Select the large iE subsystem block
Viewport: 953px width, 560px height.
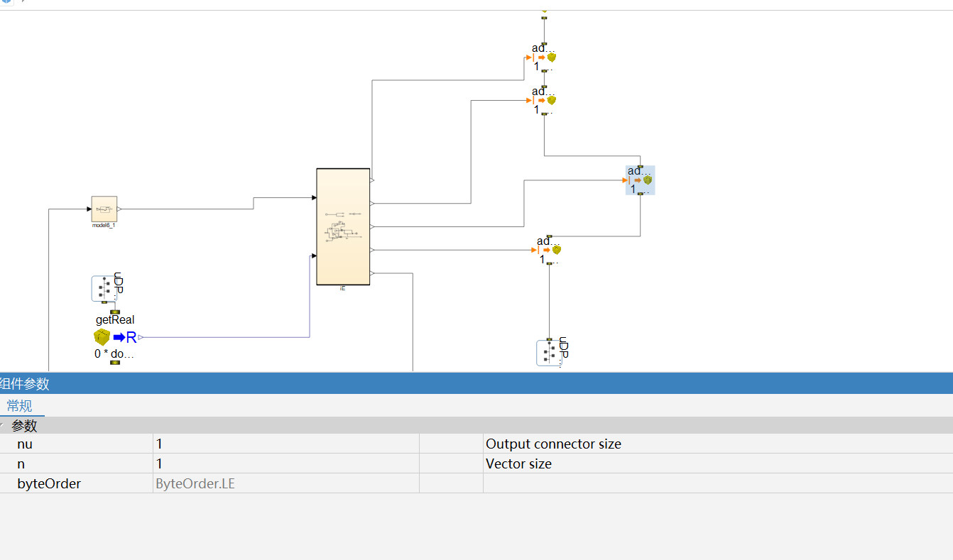point(343,226)
